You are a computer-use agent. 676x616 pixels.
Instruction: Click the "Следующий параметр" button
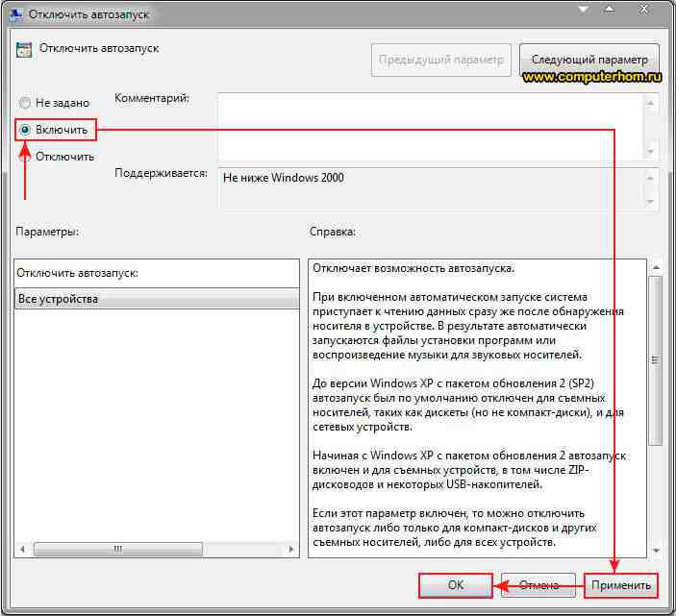coord(589,60)
